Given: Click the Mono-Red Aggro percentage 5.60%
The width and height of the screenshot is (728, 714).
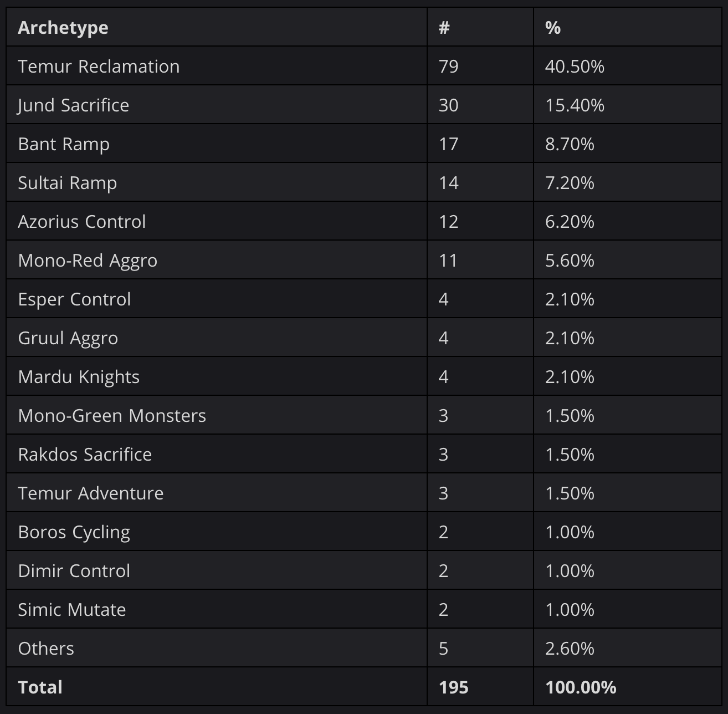Looking at the screenshot, I should [570, 260].
